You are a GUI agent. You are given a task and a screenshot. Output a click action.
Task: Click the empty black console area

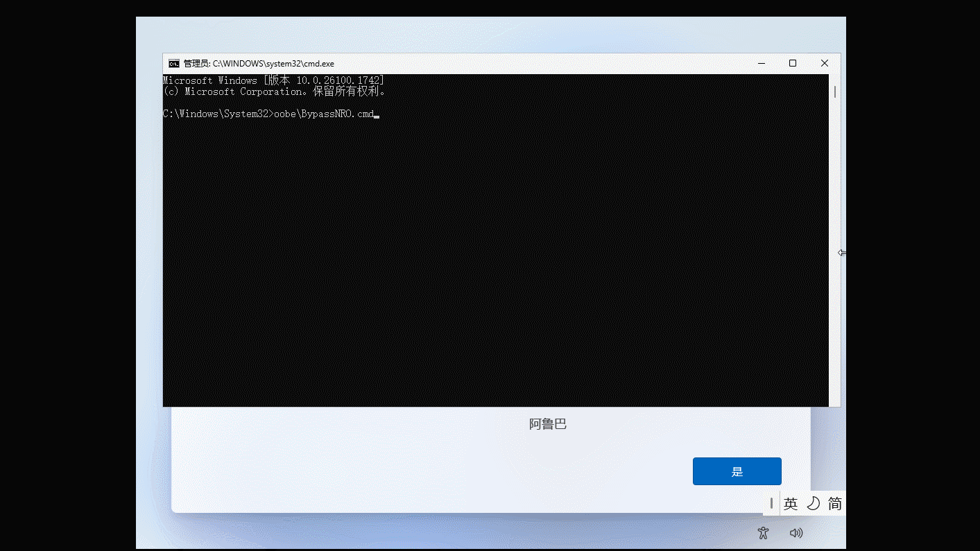coord(485,263)
